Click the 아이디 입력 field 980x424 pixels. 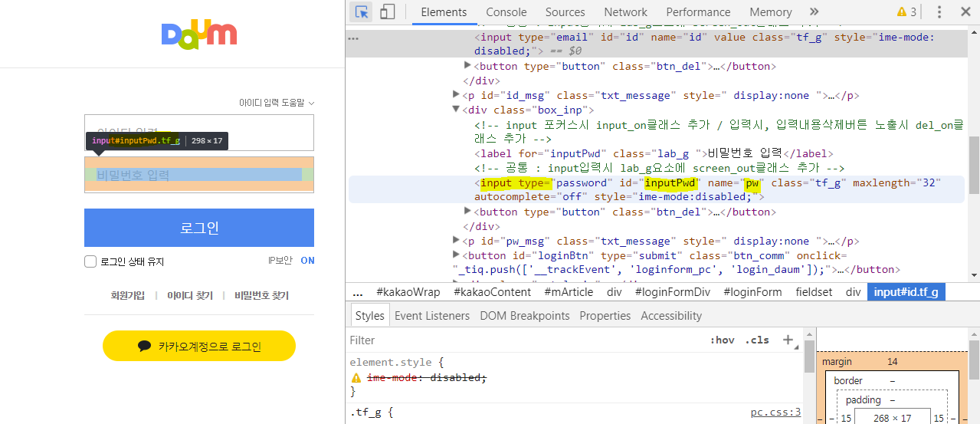(x=199, y=133)
